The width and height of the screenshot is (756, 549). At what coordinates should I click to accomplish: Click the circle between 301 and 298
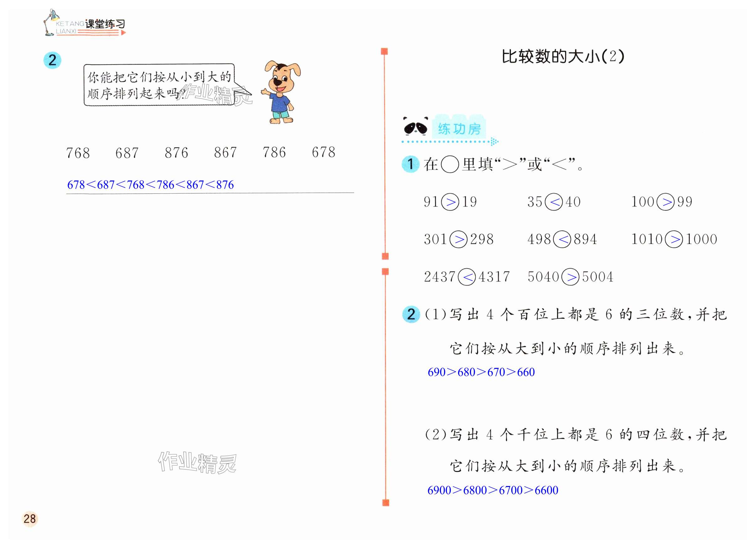pos(458,239)
